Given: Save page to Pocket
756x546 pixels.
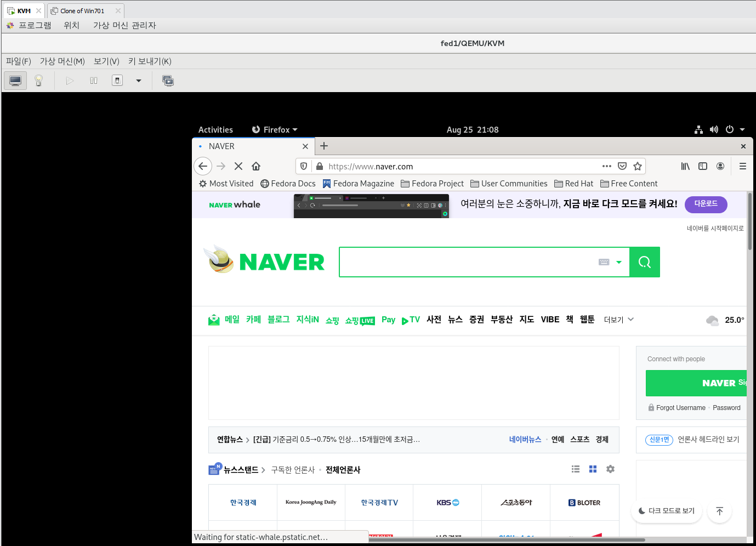Looking at the screenshot, I should pos(622,166).
